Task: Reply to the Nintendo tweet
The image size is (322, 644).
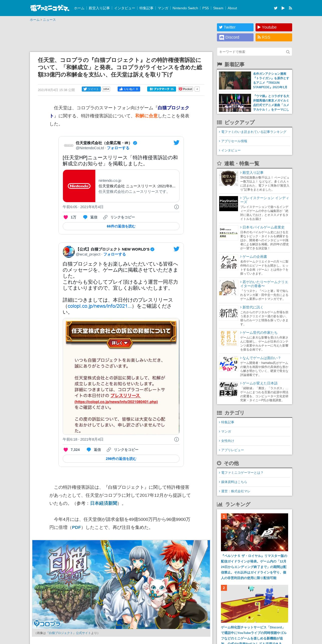Action: tap(90, 217)
